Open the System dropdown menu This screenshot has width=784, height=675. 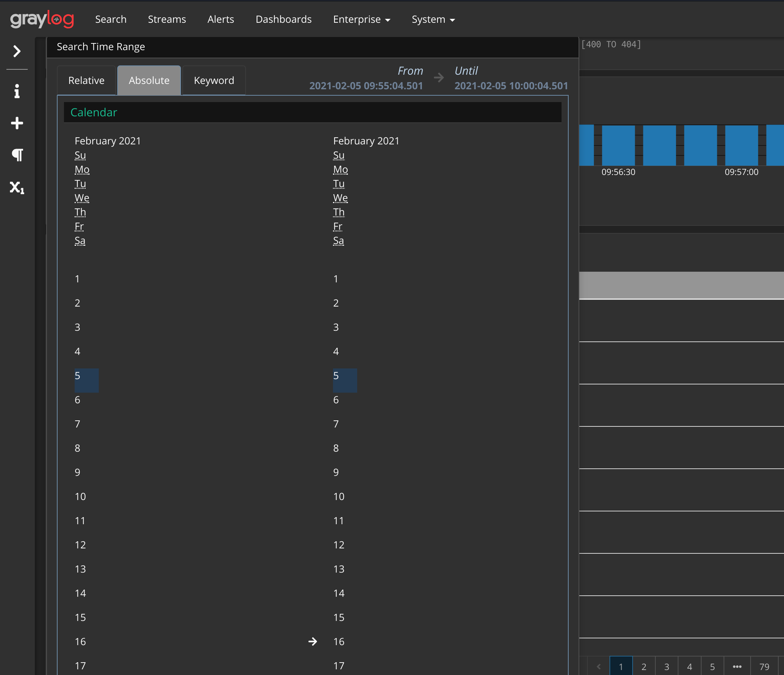click(x=433, y=19)
